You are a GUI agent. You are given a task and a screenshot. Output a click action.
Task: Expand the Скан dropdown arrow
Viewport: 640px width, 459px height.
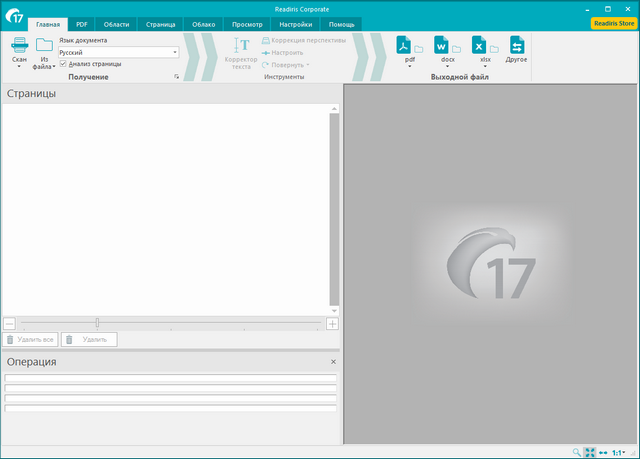(x=19, y=67)
